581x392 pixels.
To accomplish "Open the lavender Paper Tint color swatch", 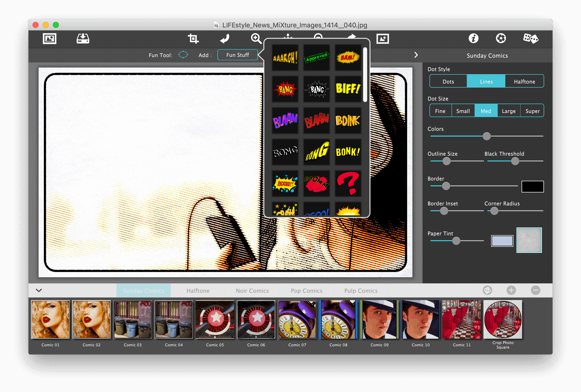I will [x=502, y=241].
